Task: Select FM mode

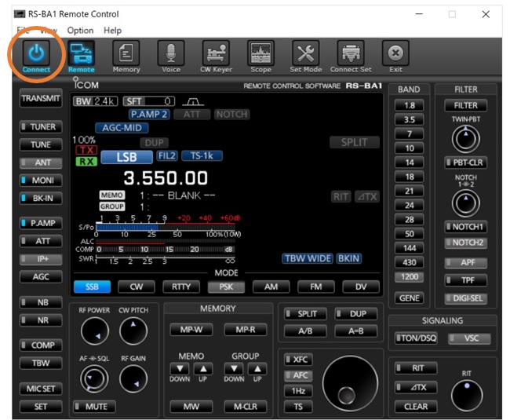Action: 316,287
